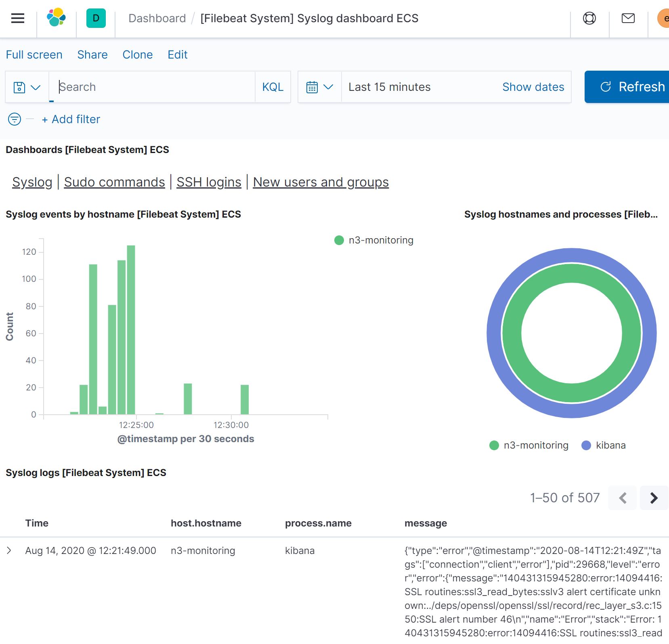This screenshot has height=644, width=669.
Task: Expand the Aug 14 12:21:49 log row
Action: pos(9,550)
